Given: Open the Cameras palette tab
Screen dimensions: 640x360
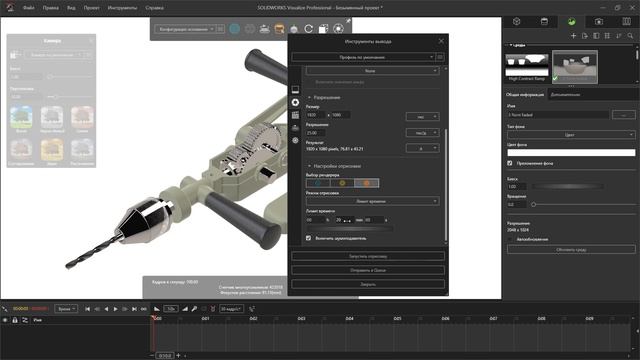Looking at the screenshot, I should [x=599, y=22].
